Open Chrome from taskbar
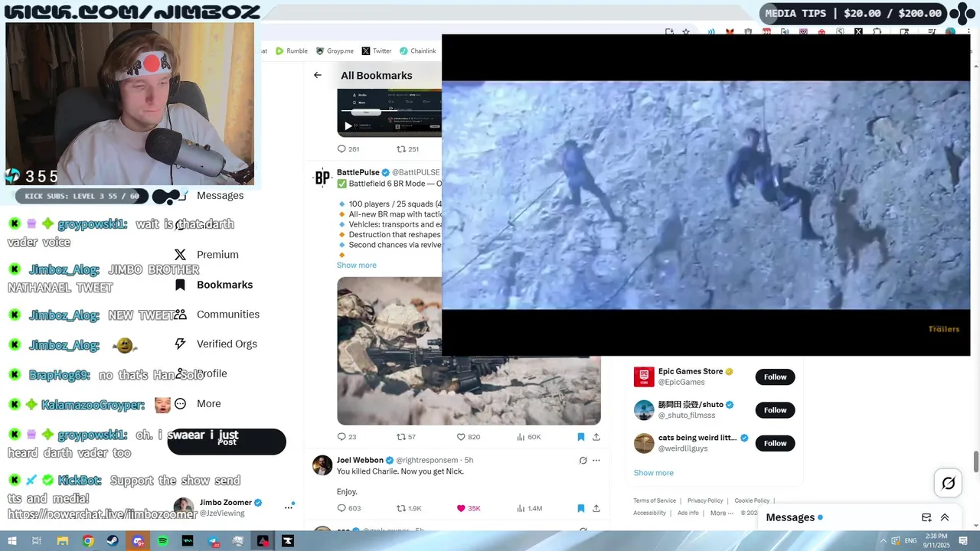Image resolution: width=980 pixels, height=551 pixels. point(88,541)
